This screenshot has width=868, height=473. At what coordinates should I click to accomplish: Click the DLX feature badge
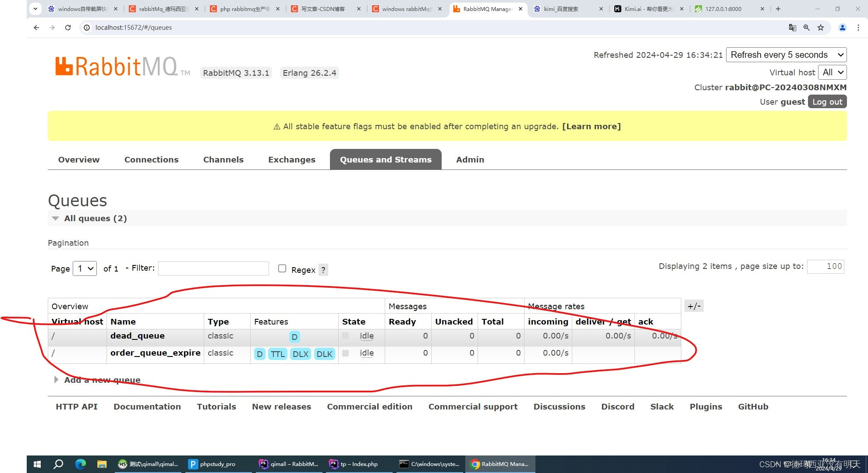300,354
